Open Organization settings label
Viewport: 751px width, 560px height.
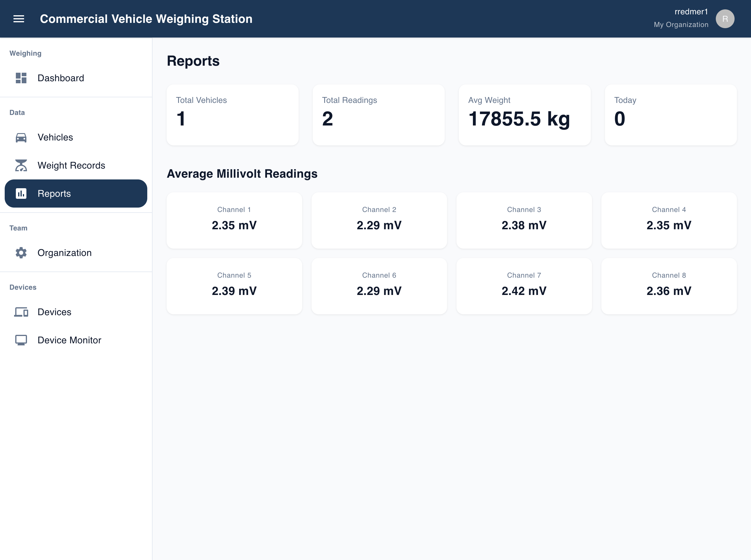(65, 253)
